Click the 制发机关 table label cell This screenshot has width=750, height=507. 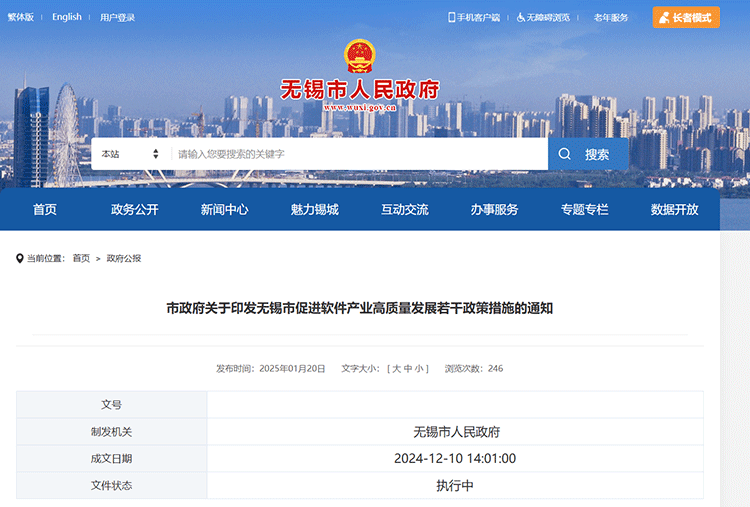pos(111,432)
